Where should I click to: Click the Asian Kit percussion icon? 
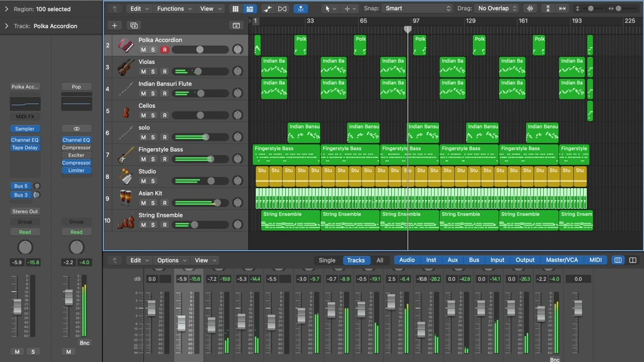[126, 198]
